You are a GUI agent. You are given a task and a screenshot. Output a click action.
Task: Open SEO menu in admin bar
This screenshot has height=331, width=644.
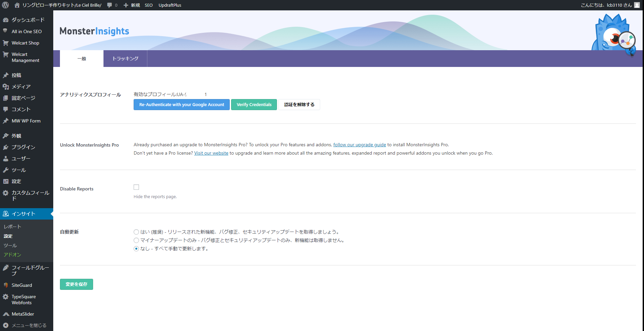tap(149, 5)
